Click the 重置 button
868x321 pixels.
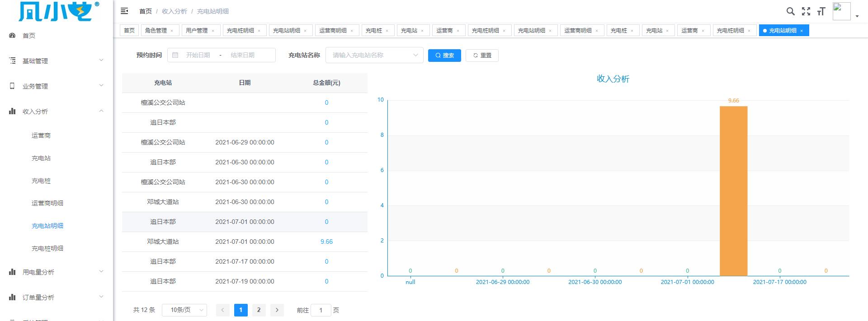point(482,56)
